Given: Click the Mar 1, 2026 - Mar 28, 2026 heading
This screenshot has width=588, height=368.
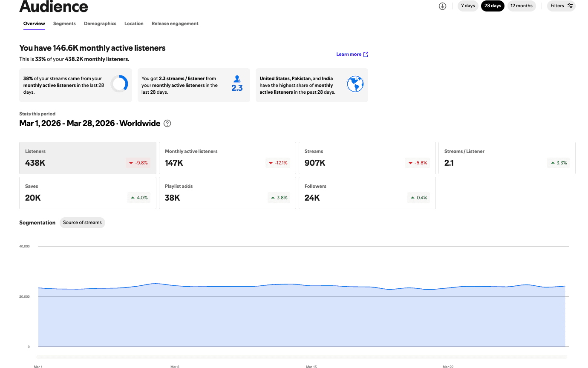Looking at the screenshot, I should point(67,124).
